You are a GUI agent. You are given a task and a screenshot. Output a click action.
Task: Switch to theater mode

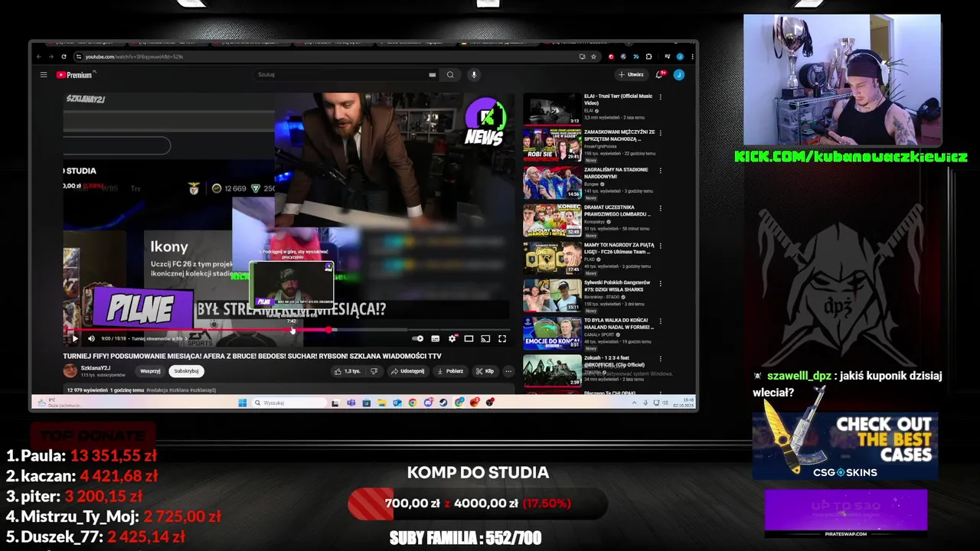click(469, 338)
